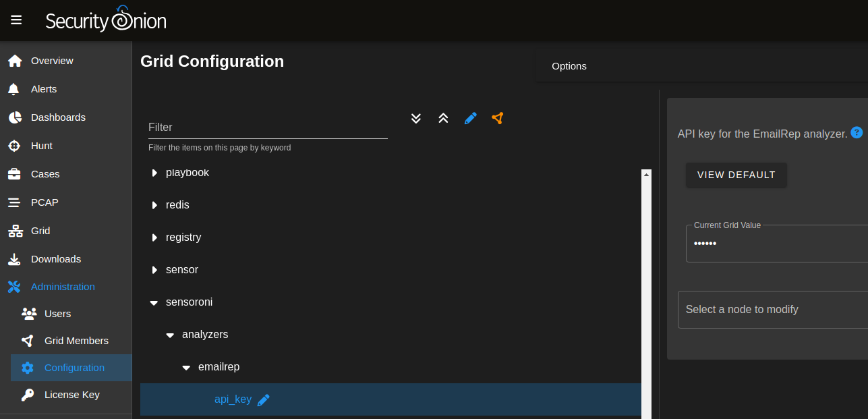
Task: Switch to Grid Members administration page
Action: click(x=76, y=340)
